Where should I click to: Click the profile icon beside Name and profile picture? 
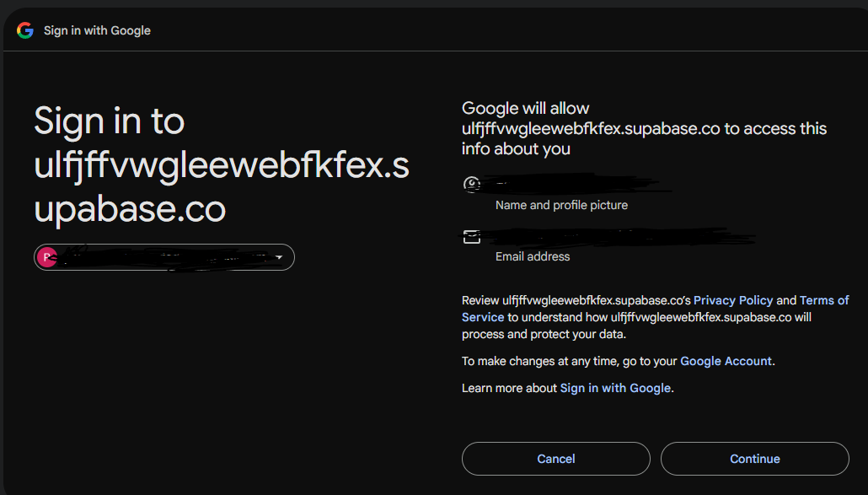tap(472, 184)
